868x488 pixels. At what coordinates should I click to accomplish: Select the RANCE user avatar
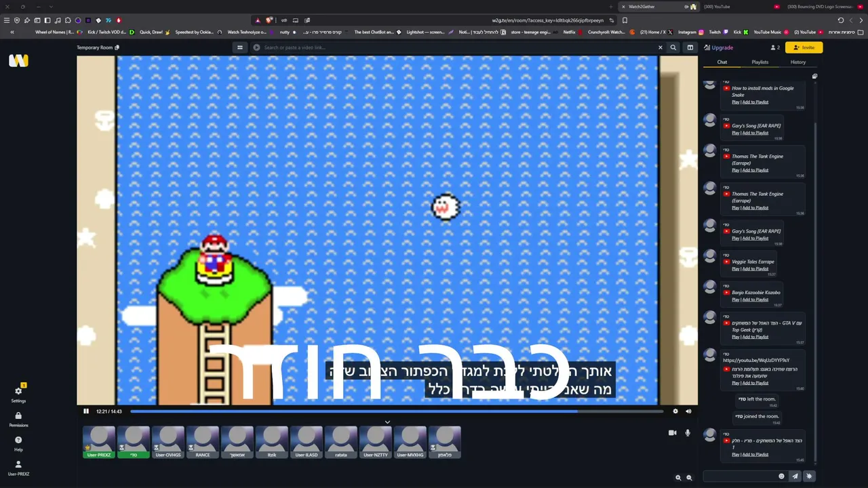pyautogui.click(x=203, y=442)
